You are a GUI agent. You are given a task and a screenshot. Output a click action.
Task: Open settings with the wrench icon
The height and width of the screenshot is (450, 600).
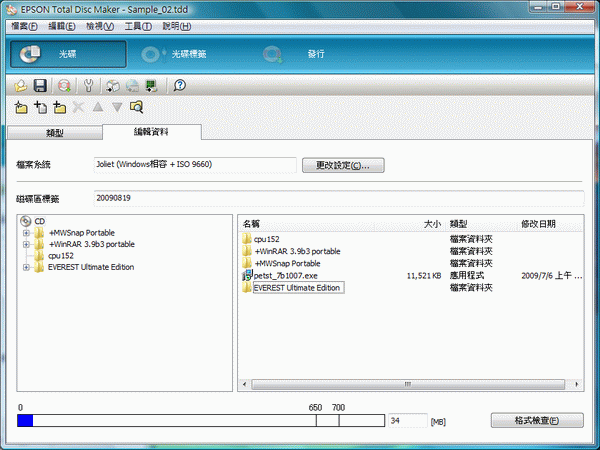click(88, 86)
